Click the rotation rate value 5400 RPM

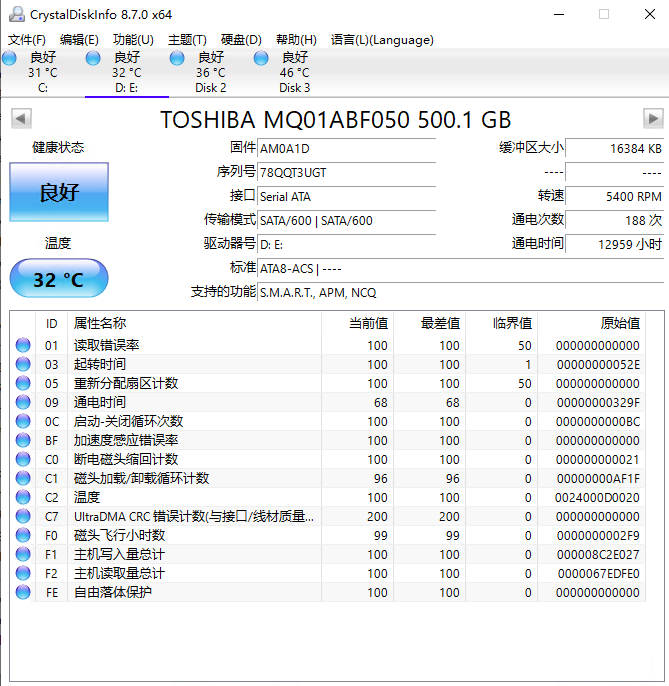click(615, 197)
